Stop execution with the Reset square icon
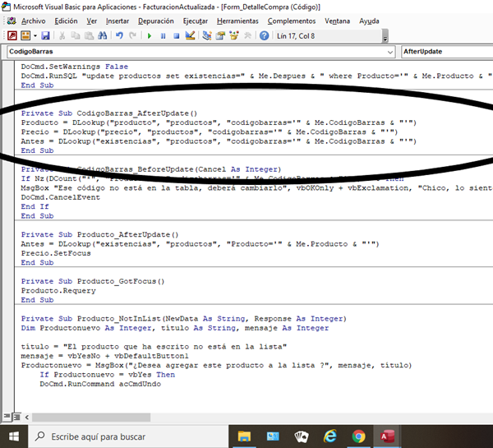 tap(177, 35)
